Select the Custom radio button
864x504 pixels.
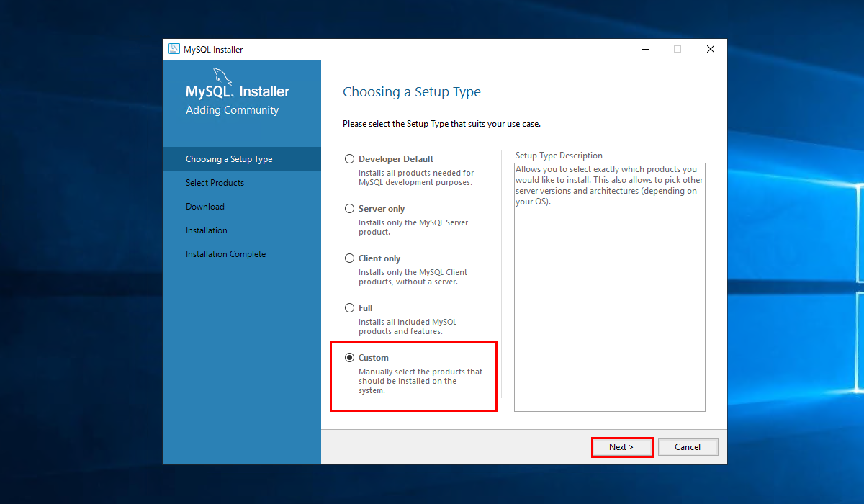350,358
